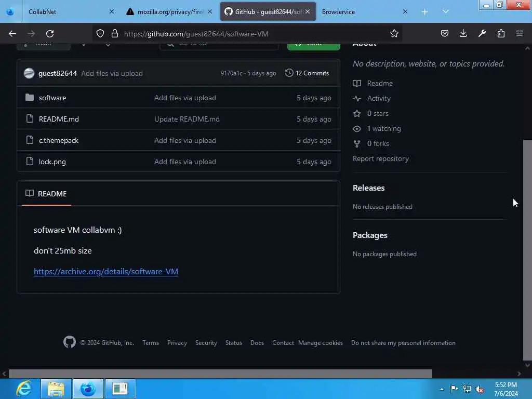Open the Extensions puzzle icon
This screenshot has width=532, height=399.
point(501,33)
